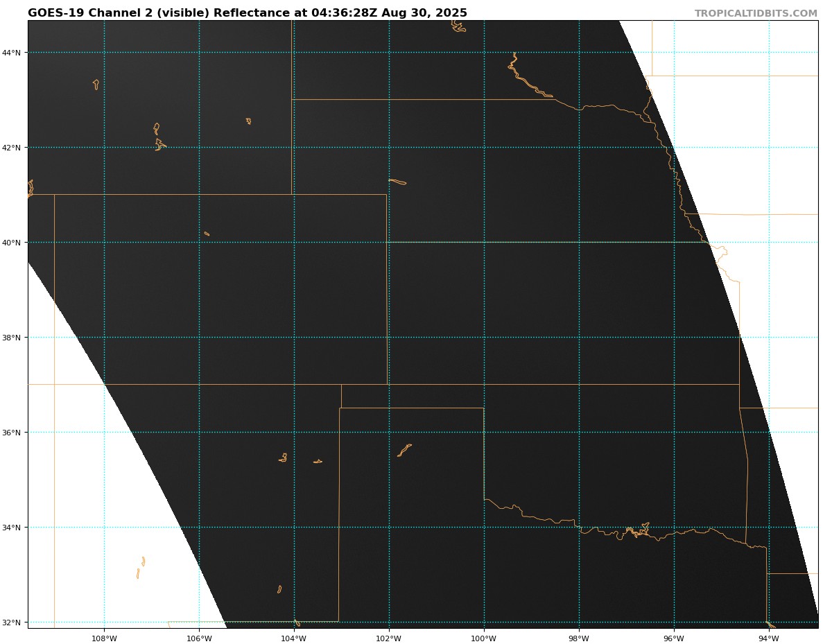Click the 100°W longitude label
Screen dimensions: 832x644
484,638
